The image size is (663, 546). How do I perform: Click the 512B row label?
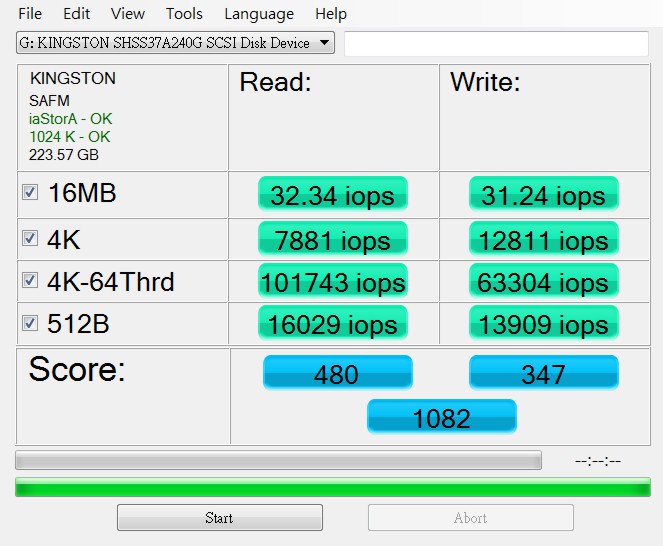tap(78, 324)
